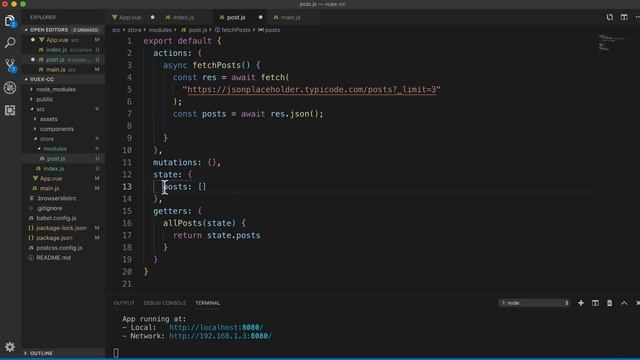The width and height of the screenshot is (640, 360).
Task: Expand the assets folder
Action: pos(48,119)
